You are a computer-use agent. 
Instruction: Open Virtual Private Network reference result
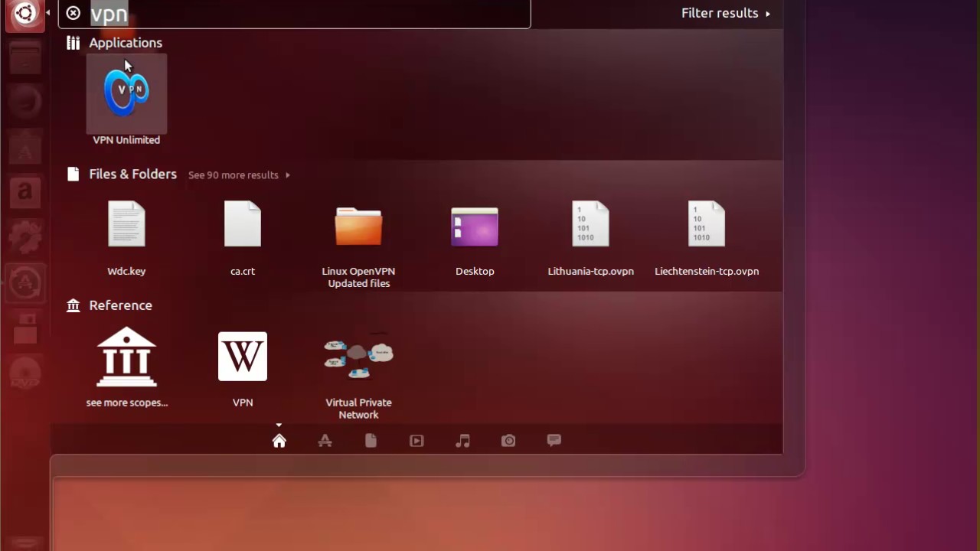[x=358, y=375]
